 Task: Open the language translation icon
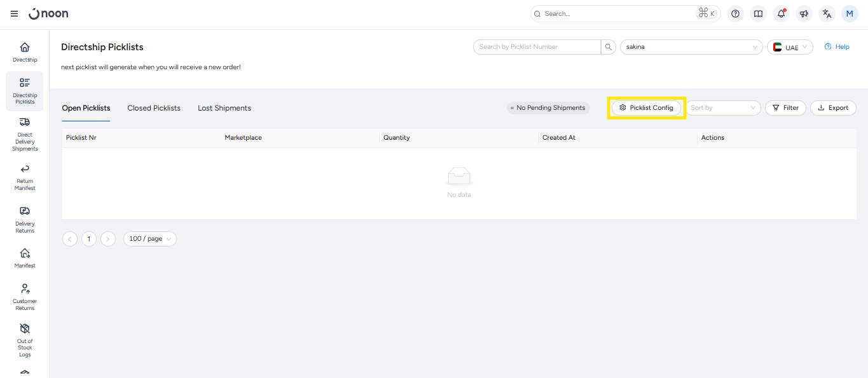pos(827,13)
